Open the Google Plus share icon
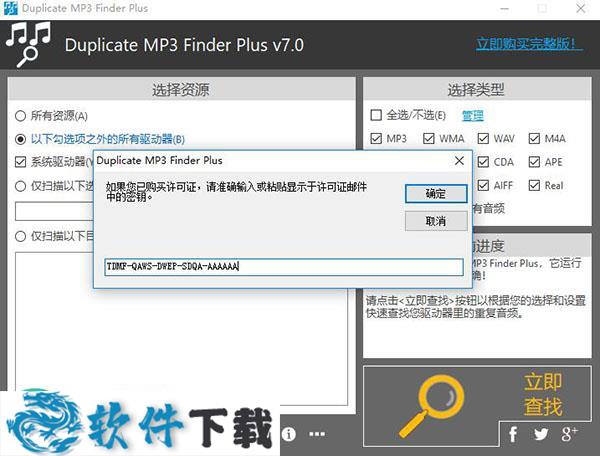This screenshot has width=600, height=456. click(570, 434)
